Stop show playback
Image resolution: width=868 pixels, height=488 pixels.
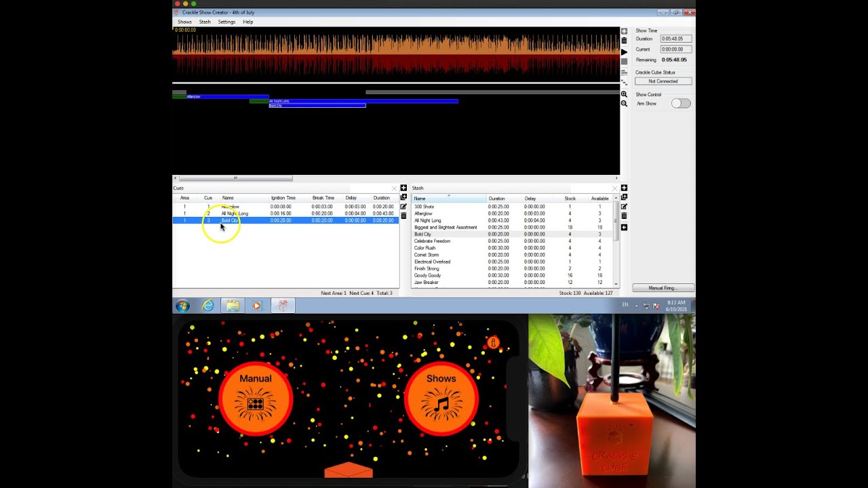624,62
